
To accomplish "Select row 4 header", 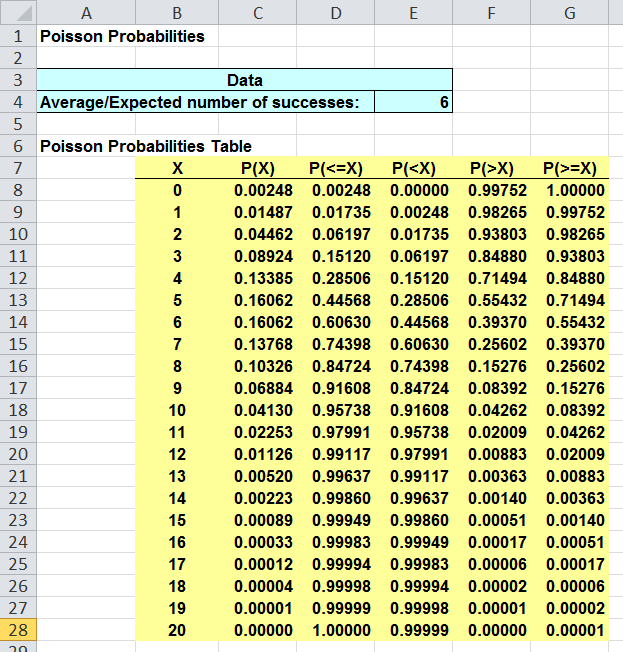I will point(18,102).
